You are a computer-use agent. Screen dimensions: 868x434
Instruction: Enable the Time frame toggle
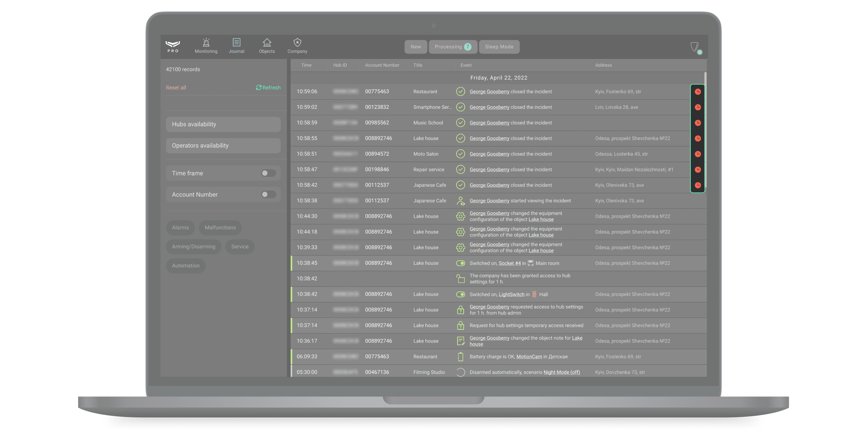(268, 173)
